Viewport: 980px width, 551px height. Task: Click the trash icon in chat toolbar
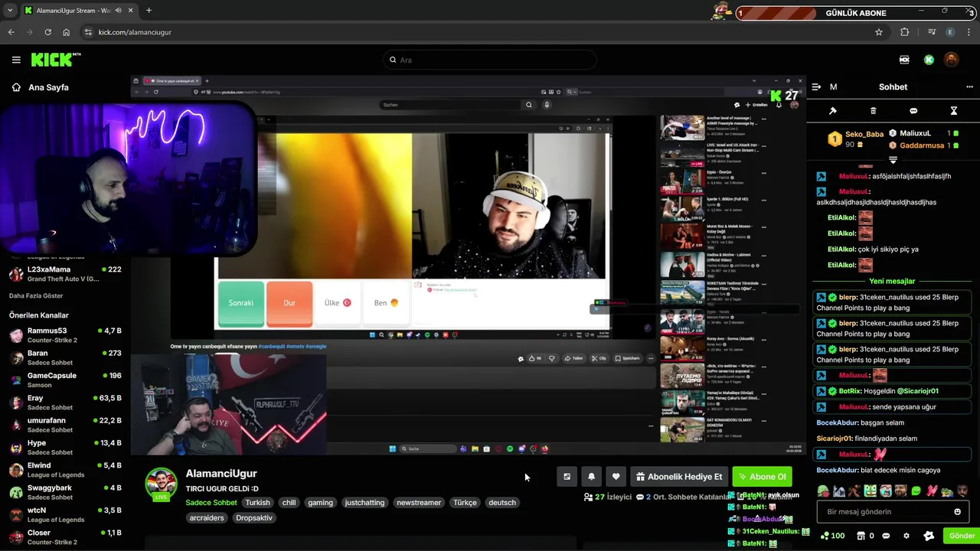coord(874,111)
